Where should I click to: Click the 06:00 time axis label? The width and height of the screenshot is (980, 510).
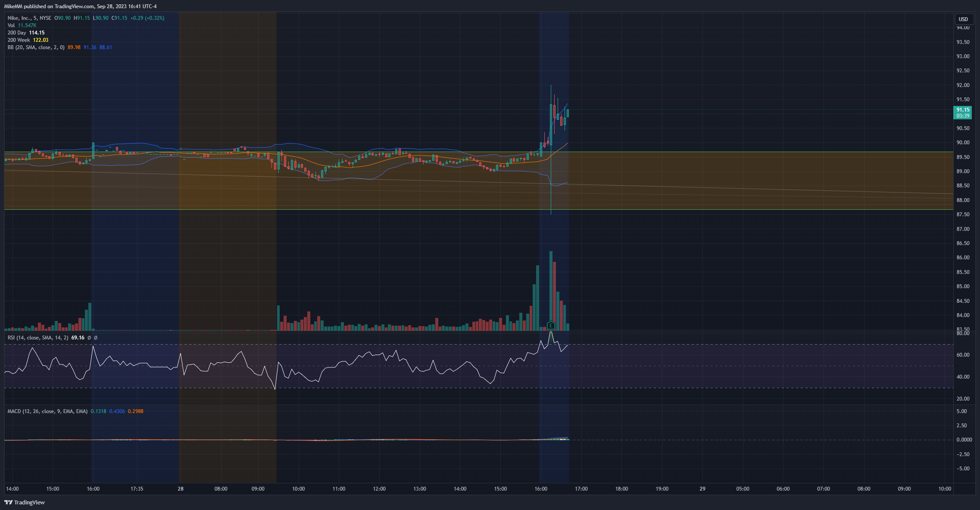(x=783, y=489)
